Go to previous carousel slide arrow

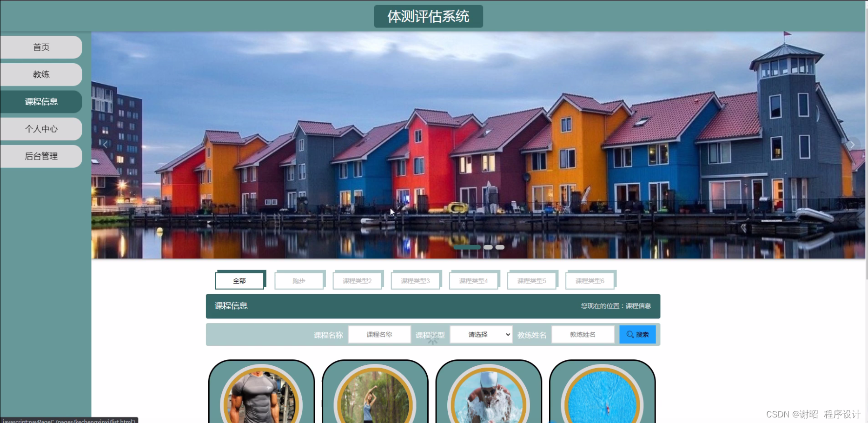pos(105,145)
